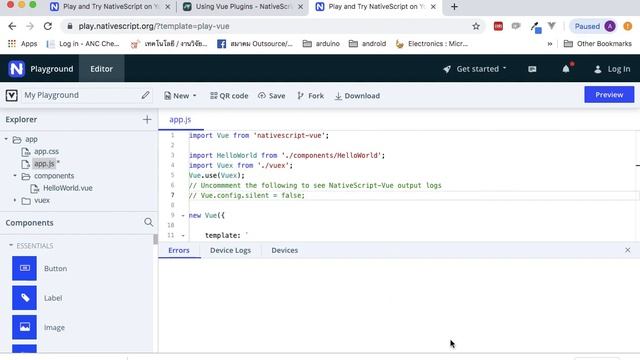Click Log In link

coord(612,69)
